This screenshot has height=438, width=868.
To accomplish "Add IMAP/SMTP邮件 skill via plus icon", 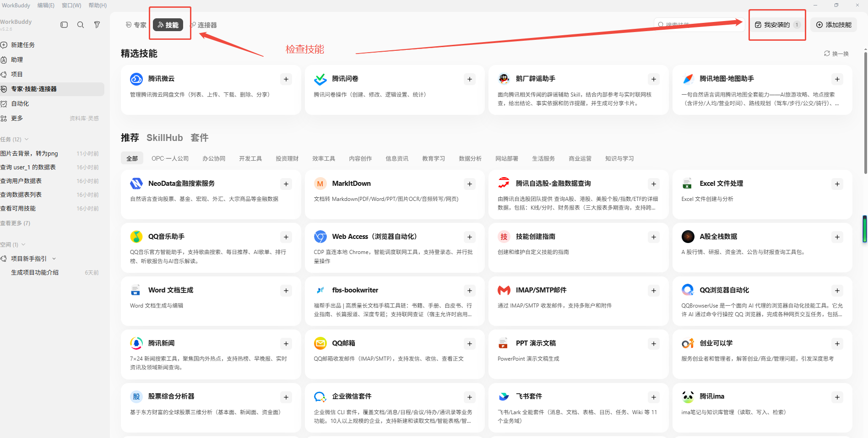I will pyautogui.click(x=654, y=291).
